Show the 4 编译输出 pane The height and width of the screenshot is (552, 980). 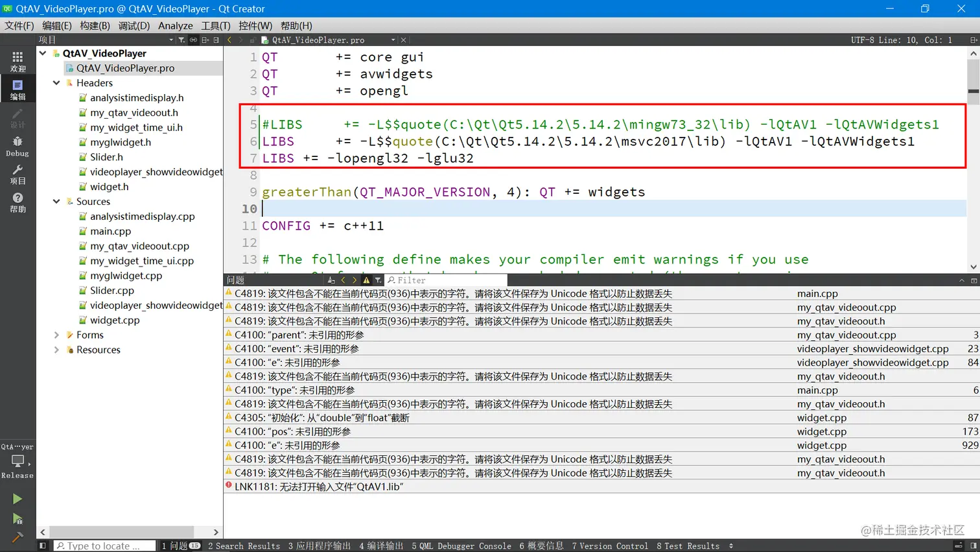coord(382,546)
